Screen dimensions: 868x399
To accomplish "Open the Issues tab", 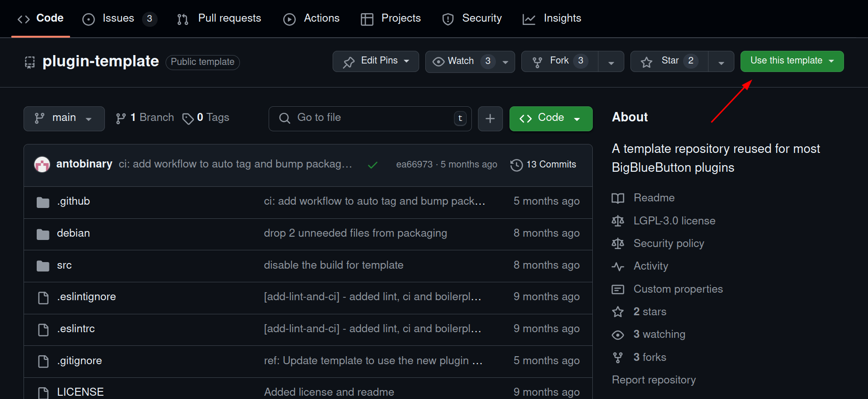I will coord(119,18).
